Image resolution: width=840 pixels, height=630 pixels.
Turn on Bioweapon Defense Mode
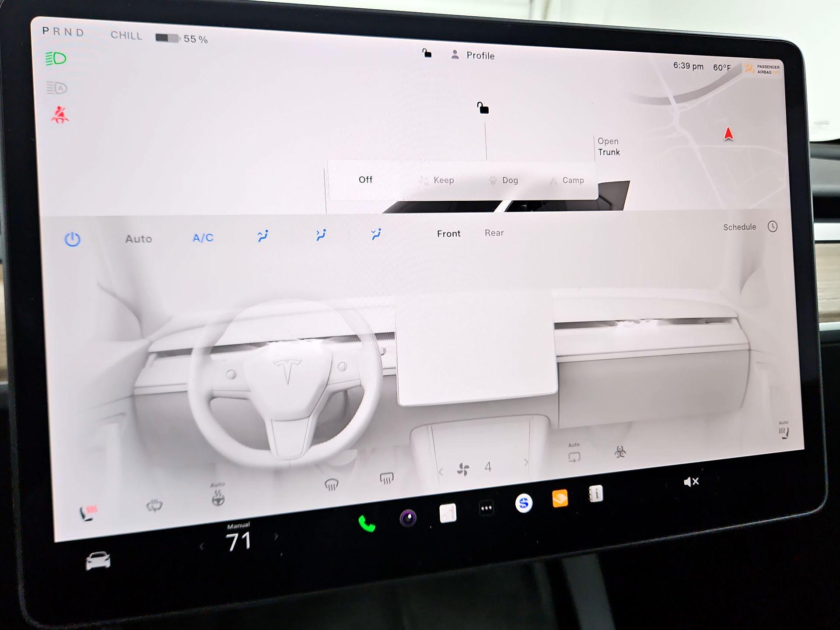620,453
